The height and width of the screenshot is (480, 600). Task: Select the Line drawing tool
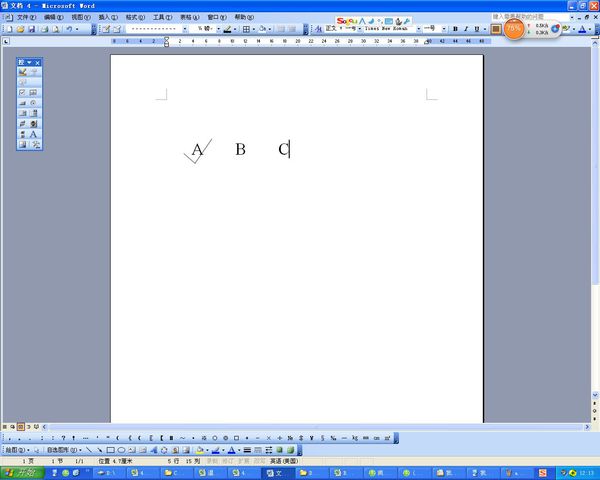click(x=89, y=450)
